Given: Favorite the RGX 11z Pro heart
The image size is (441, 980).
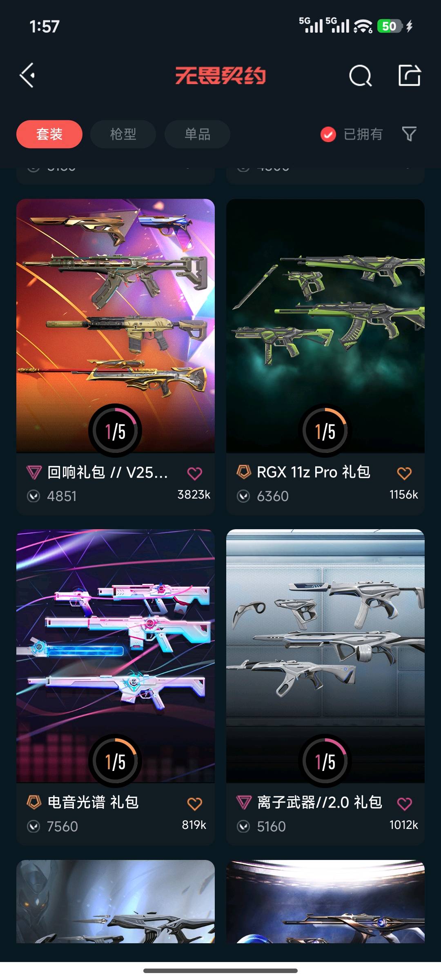Looking at the screenshot, I should tap(404, 473).
